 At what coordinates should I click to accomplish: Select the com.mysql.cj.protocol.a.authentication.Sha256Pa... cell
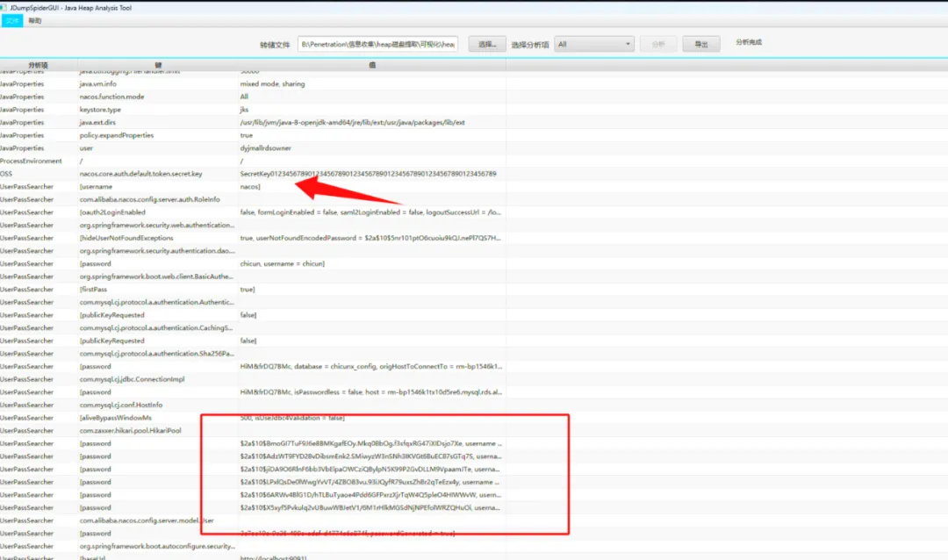[156, 353]
